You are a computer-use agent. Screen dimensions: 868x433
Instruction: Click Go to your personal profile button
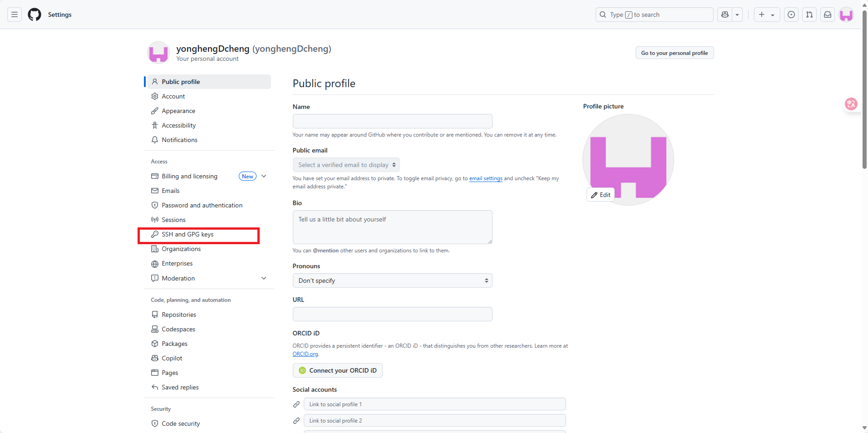tap(674, 53)
